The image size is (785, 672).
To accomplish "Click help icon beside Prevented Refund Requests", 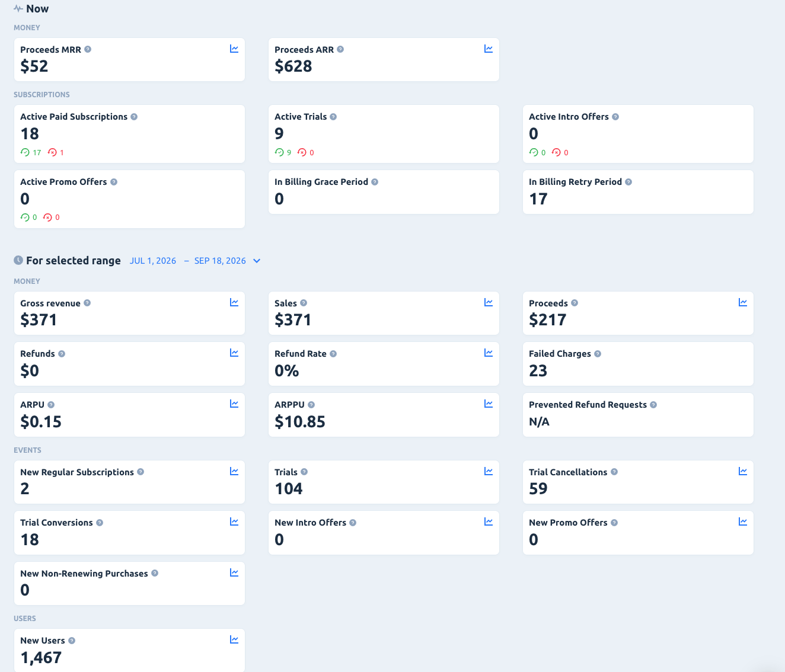I will point(653,405).
